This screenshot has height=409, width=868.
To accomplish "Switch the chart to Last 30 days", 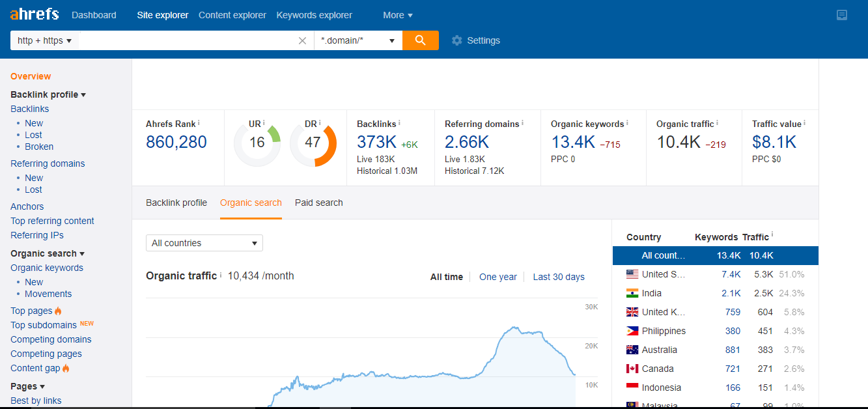I will (559, 277).
